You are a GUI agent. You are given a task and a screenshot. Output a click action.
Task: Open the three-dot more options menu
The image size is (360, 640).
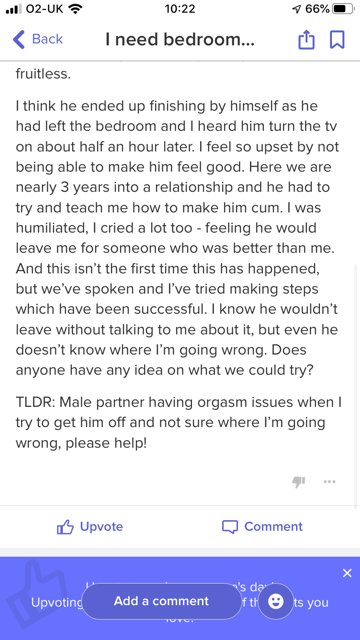(x=329, y=482)
